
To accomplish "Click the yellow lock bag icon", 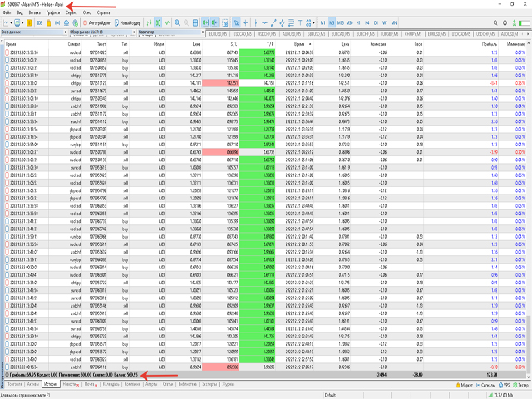I will (48, 22).
